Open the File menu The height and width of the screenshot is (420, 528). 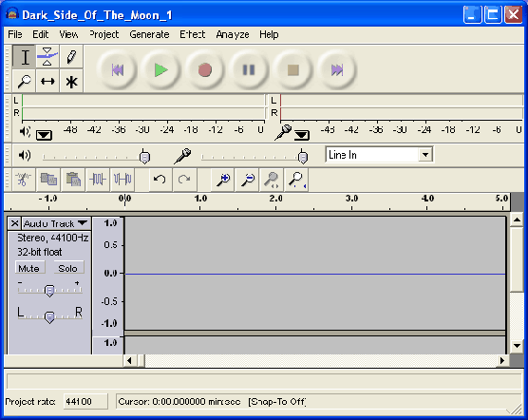[15, 34]
